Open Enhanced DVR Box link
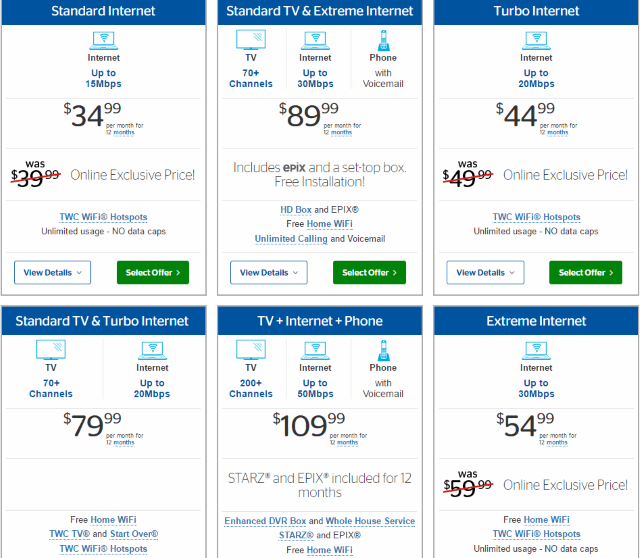The width and height of the screenshot is (640, 558). tap(265, 521)
